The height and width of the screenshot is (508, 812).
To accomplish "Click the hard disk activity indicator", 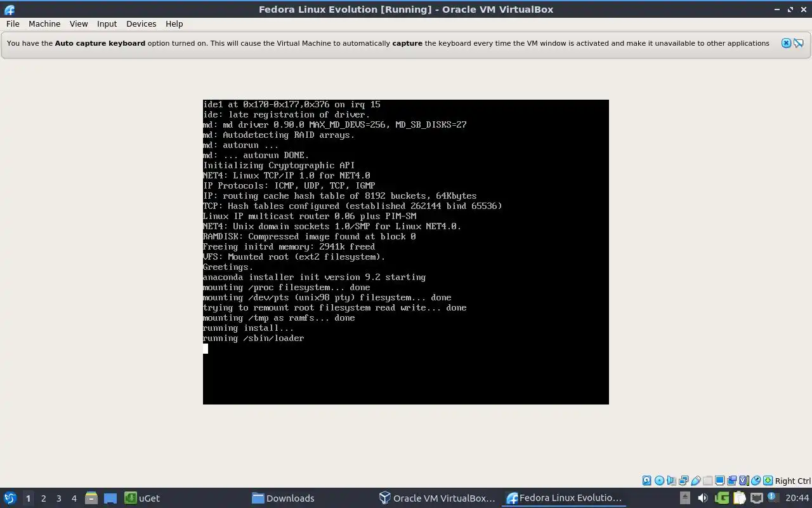I will [646, 481].
